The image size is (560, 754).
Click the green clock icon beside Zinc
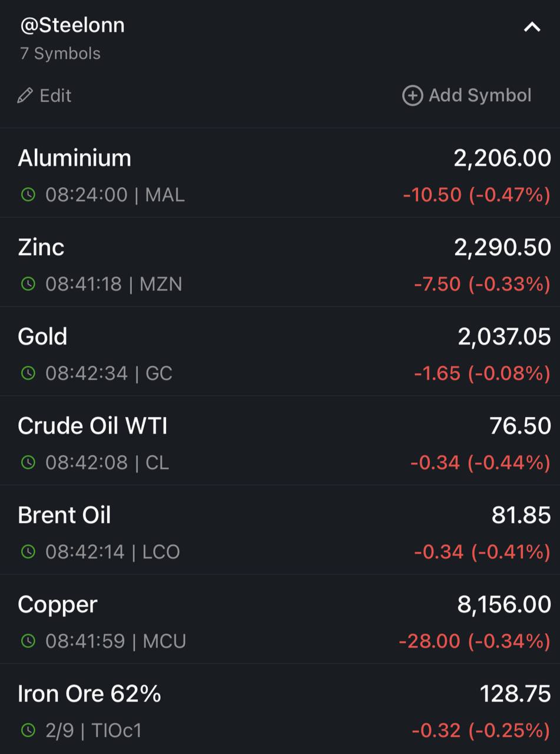pos(28,284)
